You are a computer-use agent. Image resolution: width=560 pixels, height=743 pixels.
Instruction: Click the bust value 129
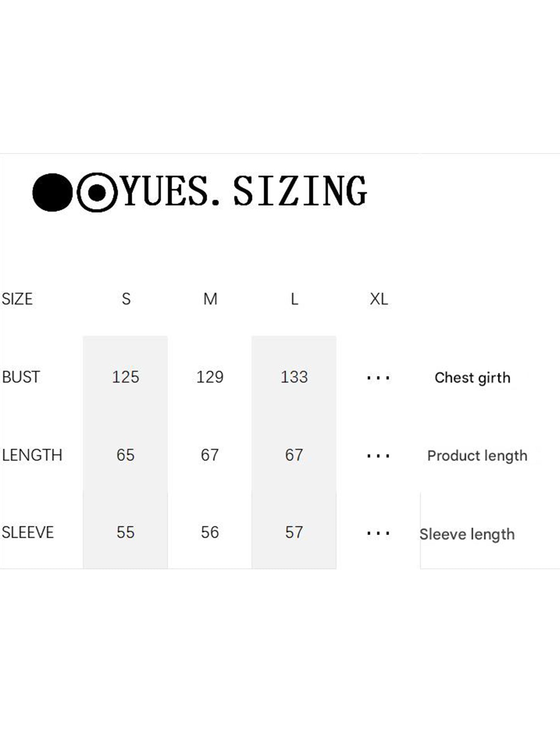click(x=210, y=377)
